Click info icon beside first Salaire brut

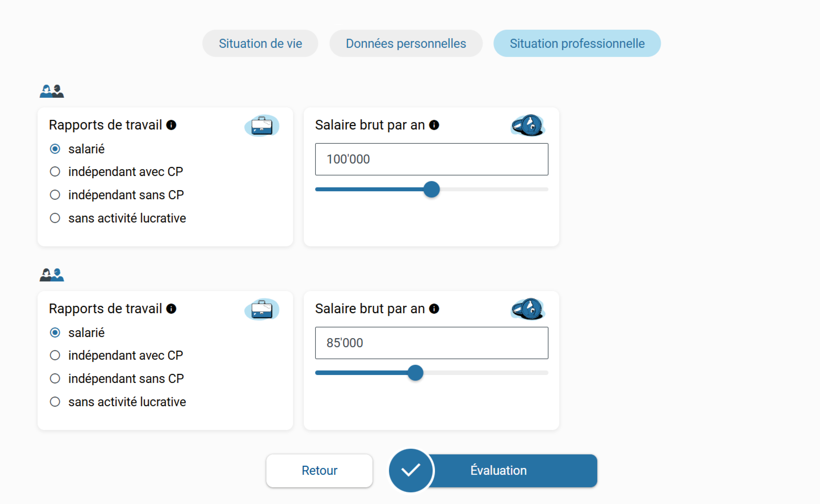(x=434, y=125)
